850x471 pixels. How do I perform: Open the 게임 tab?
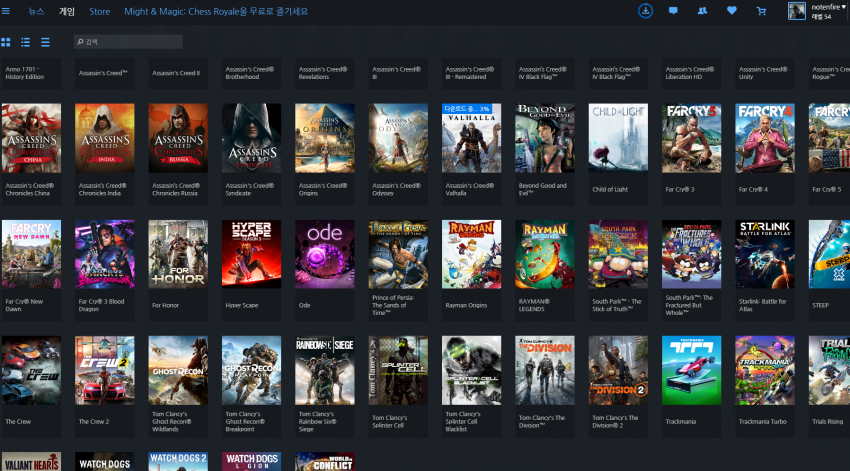[x=67, y=11]
